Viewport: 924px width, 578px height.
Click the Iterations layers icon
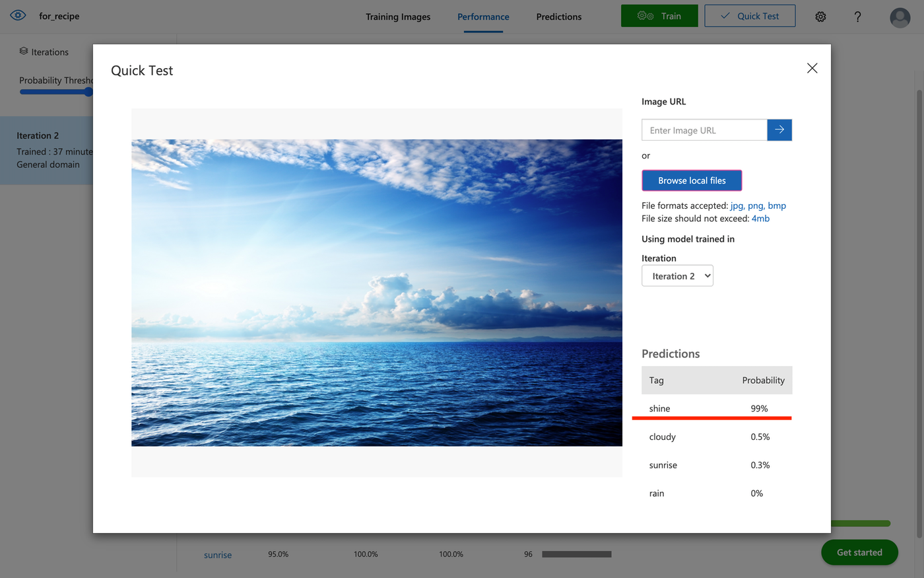click(24, 52)
